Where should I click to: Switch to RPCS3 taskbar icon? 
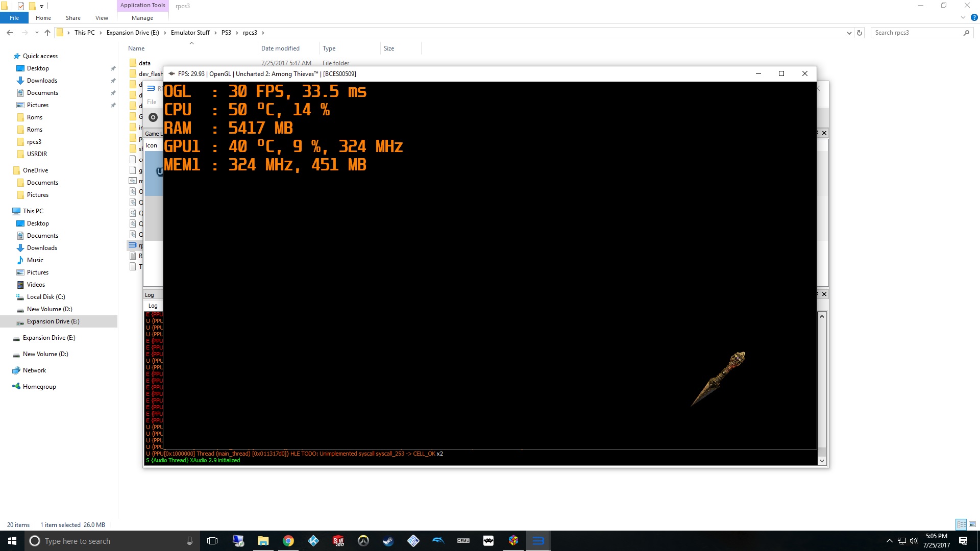point(538,541)
